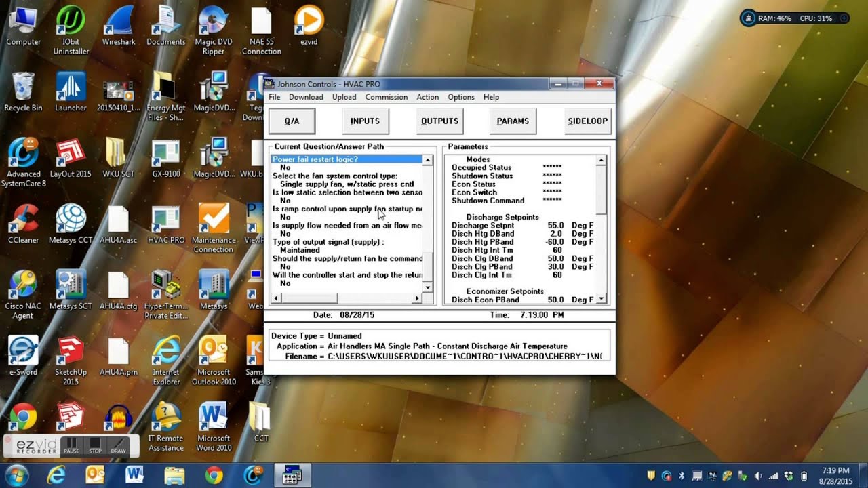Select 'Type of output signal (supply) :' row
This screenshot has height=488, width=868.
328,242
